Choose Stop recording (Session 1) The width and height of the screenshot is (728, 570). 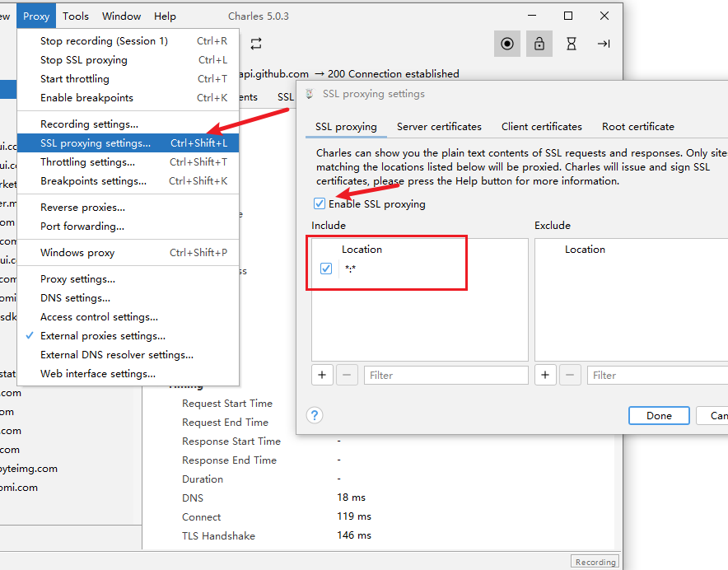pyautogui.click(x=128, y=41)
